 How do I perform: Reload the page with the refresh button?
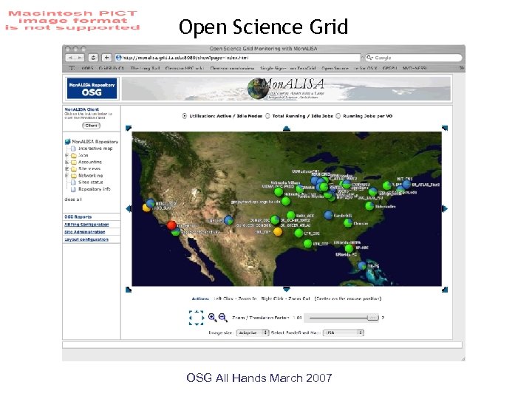click(93, 58)
